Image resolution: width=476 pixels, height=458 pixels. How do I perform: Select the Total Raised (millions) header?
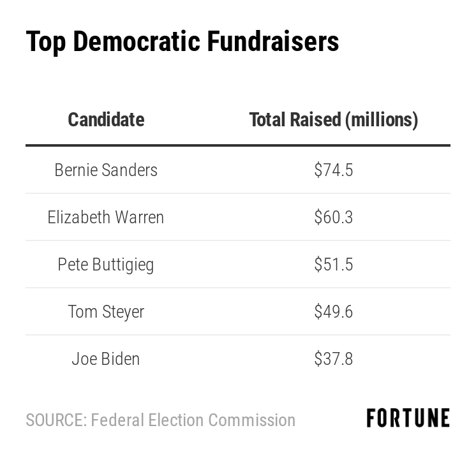(333, 119)
